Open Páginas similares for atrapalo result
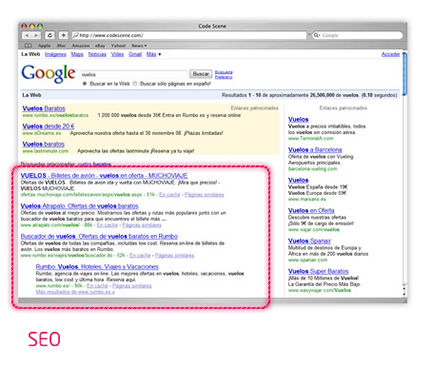Image resolution: width=433 pixels, height=367 pixels. tap(142, 225)
